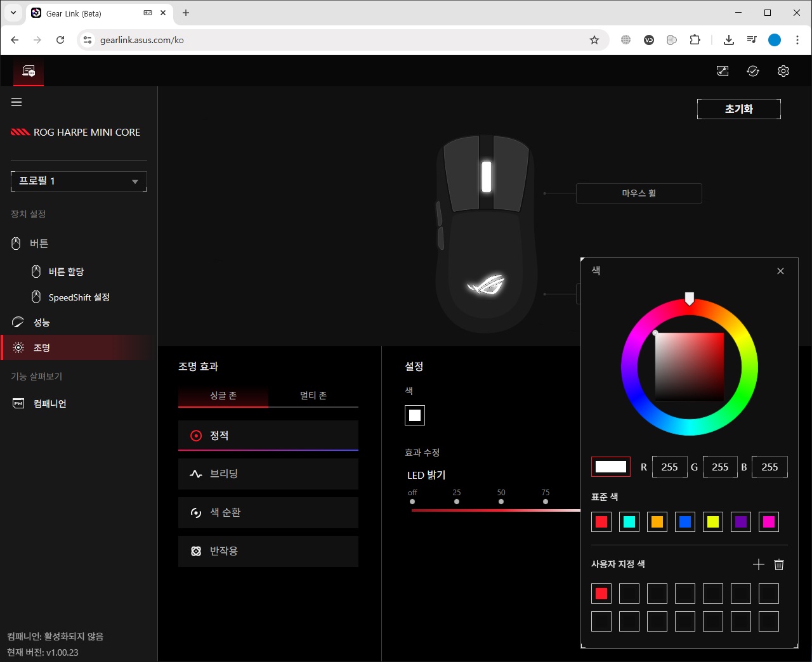Select the 조명 lighting section
The image size is (812, 662).
click(79, 347)
